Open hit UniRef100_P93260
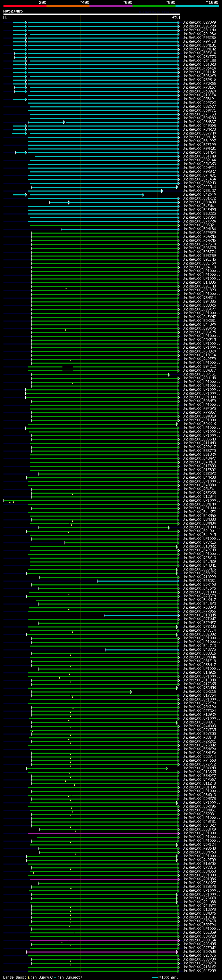This screenshot has height=980, width=222. pos(199,38)
